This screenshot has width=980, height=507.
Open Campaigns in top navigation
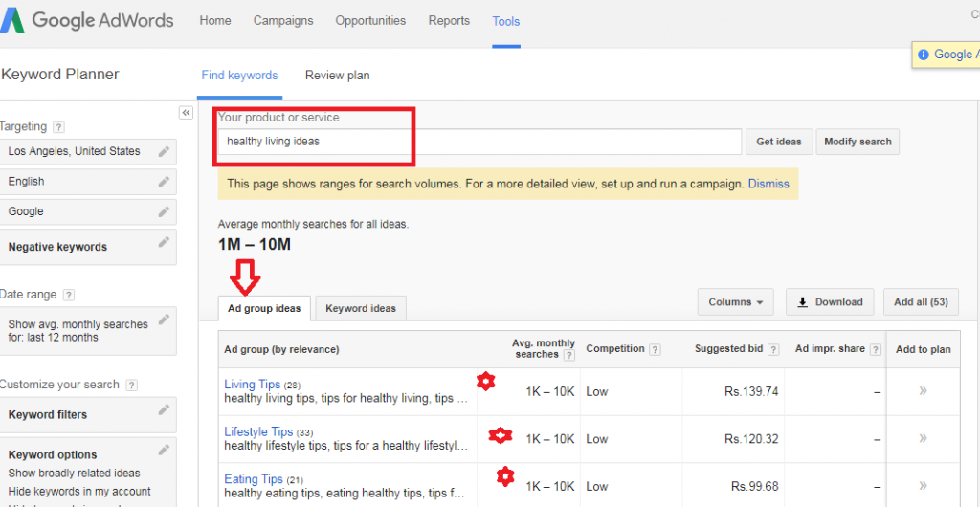[x=283, y=21]
